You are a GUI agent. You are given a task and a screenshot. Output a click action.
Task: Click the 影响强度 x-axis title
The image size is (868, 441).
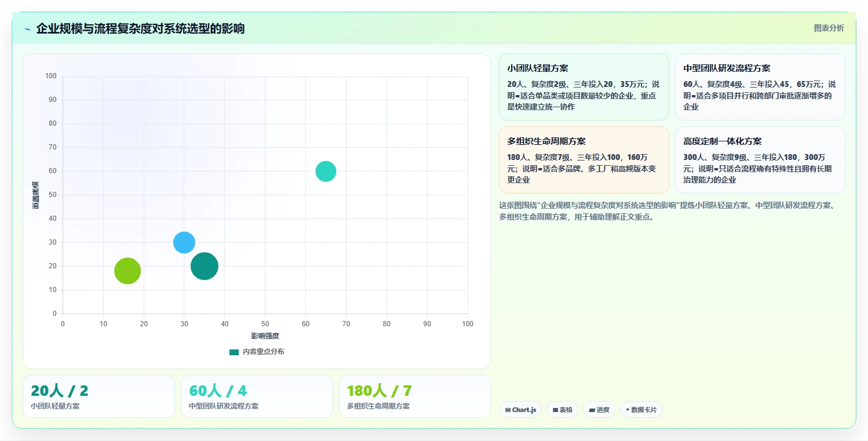pyautogui.click(x=265, y=336)
